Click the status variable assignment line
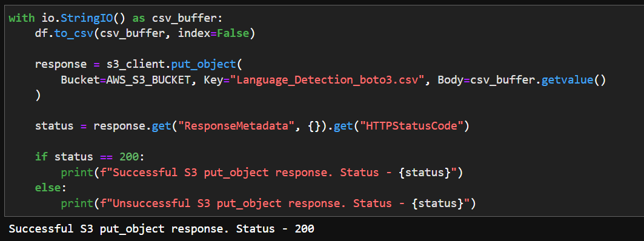 (x=252, y=126)
